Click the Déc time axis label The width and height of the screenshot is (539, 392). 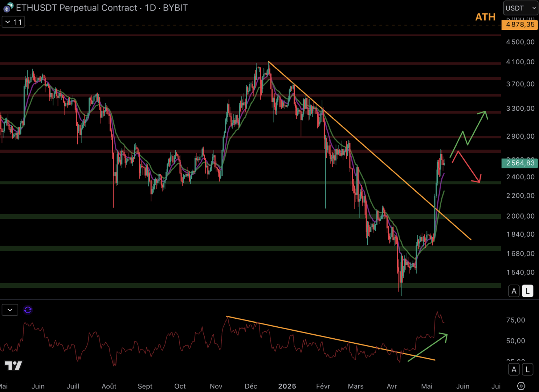251,386
